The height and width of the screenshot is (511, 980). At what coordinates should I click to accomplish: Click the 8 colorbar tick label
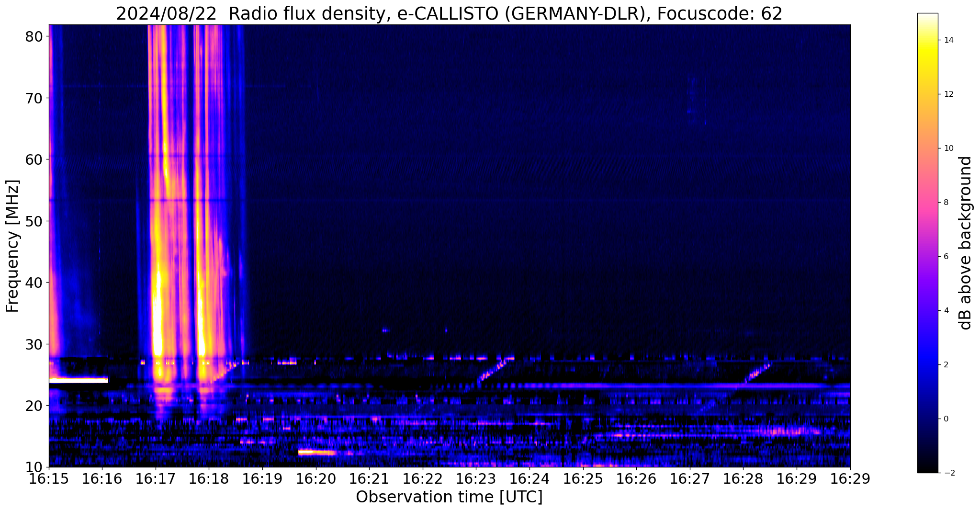pos(945,202)
